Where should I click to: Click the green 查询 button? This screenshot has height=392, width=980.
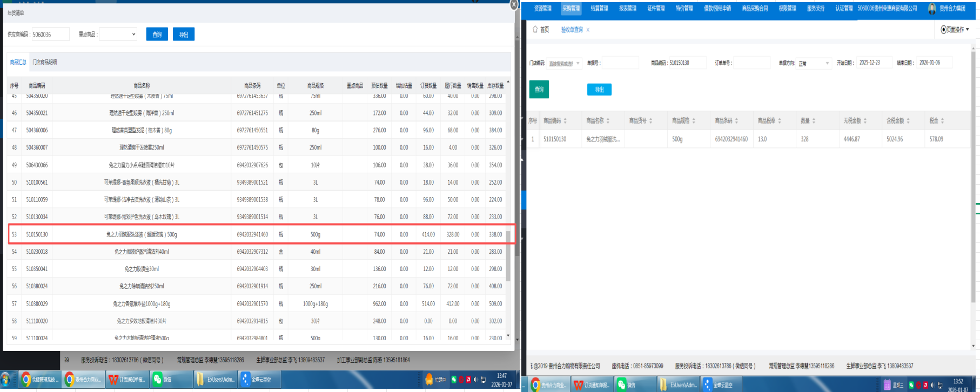[539, 90]
